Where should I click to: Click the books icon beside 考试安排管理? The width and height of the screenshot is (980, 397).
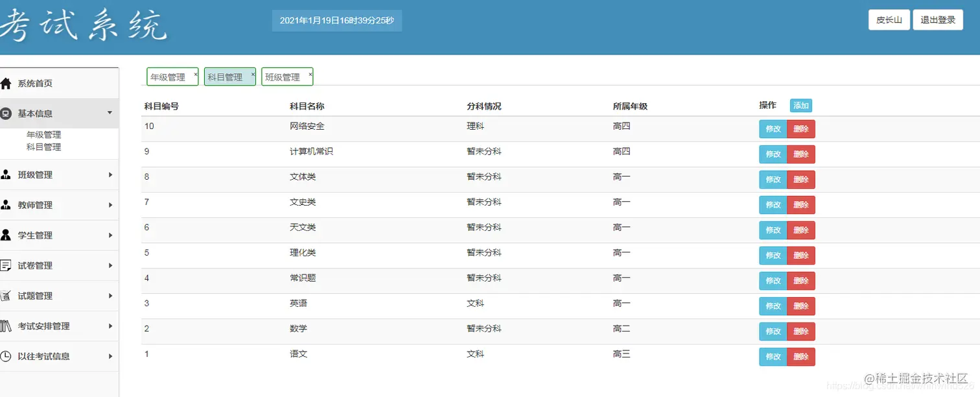point(6,326)
